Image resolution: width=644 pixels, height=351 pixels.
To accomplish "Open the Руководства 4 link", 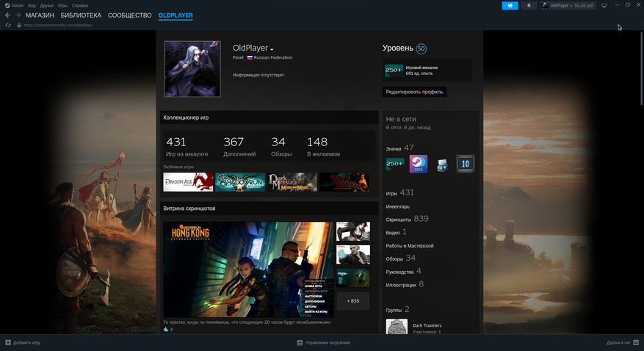I will tap(403, 272).
